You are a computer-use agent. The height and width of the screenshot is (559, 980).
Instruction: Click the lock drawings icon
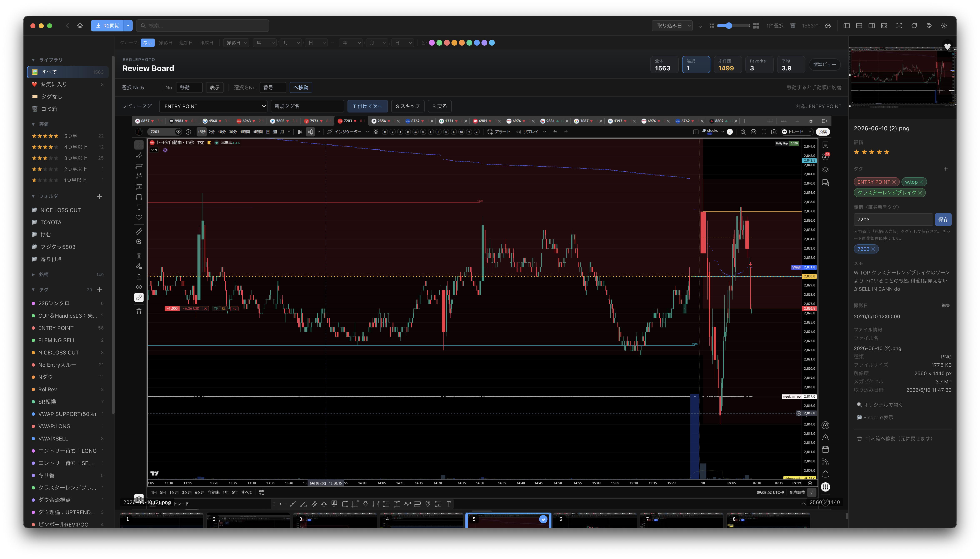coord(139,277)
